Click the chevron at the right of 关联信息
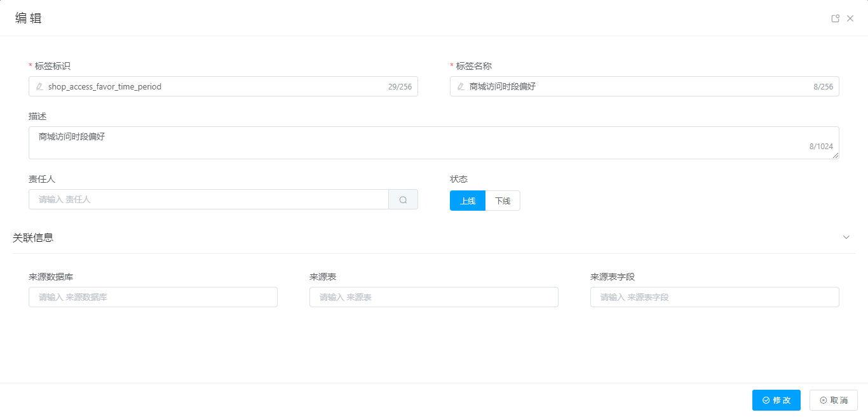 [846, 237]
